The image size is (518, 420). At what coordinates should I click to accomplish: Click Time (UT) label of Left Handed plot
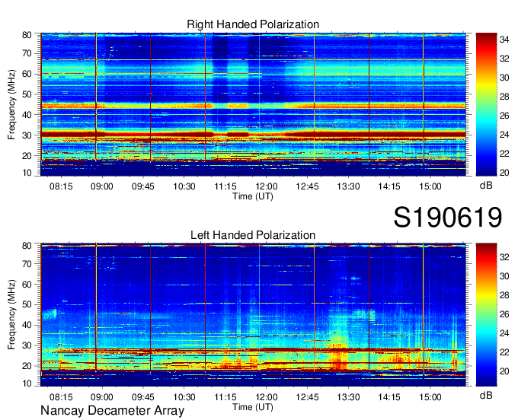click(x=253, y=407)
